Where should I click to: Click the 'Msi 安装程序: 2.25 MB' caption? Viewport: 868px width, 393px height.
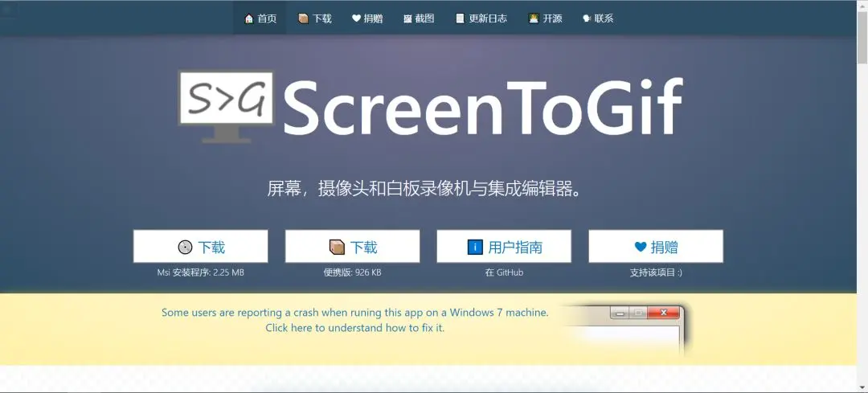pos(200,272)
